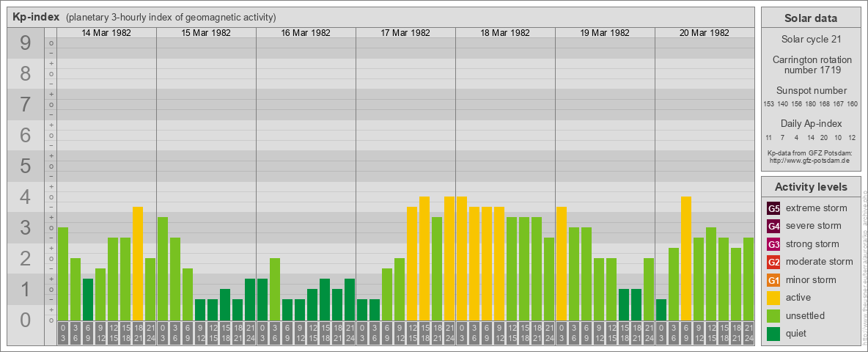Click the 0-3 bar on 15 Mar

tap(163, 269)
